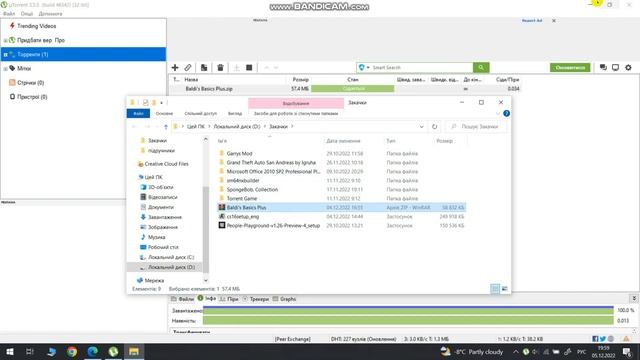Switch to Основне tab in Explorer ribbon
Viewport: 640px width, 360px height.
click(x=164, y=113)
